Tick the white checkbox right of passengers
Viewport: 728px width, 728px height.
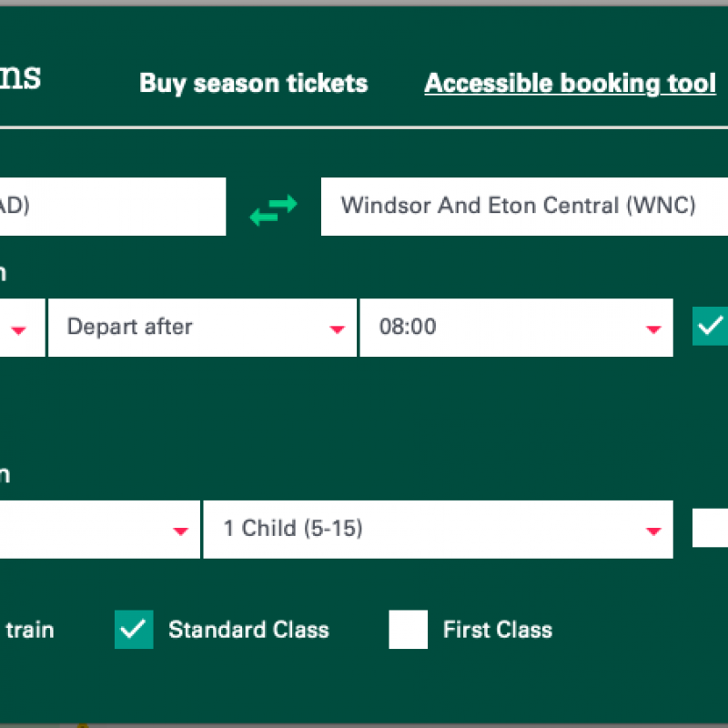(710, 528)
